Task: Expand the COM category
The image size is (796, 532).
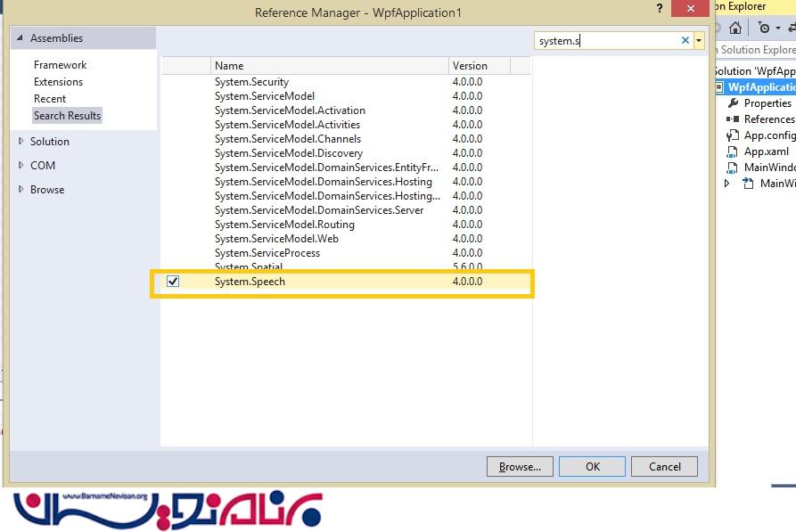Action: [x=21, y=166]
